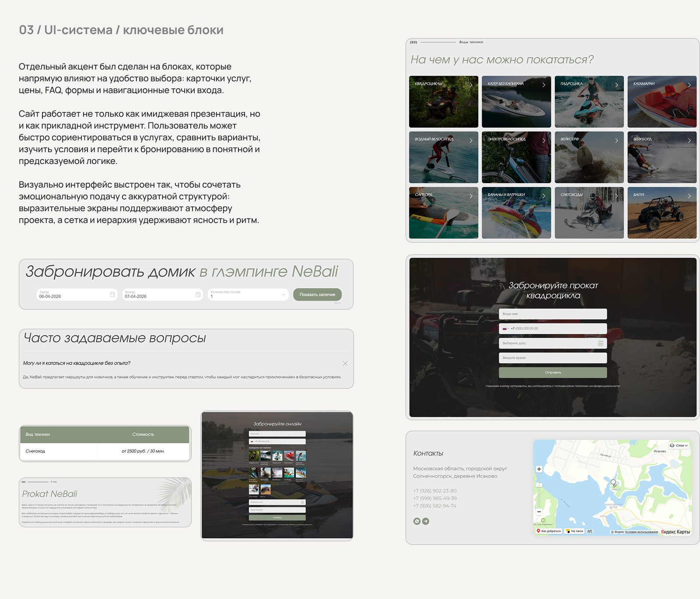700x599 pixels.
Task: Open the Сапборд card
Action: click(x=444, y=213)
